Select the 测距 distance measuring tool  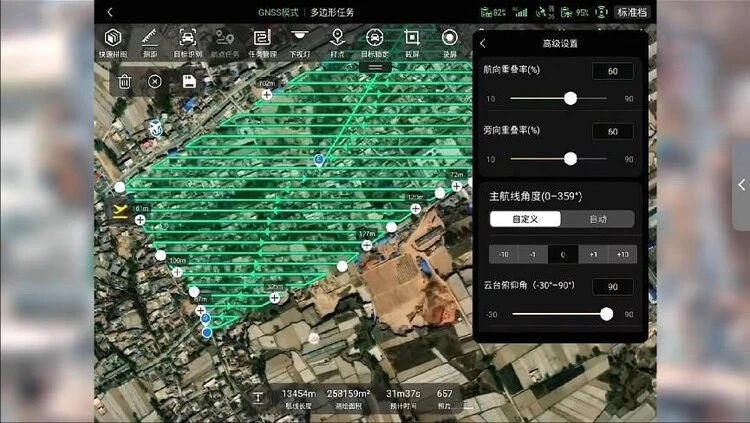pos(149,41)
